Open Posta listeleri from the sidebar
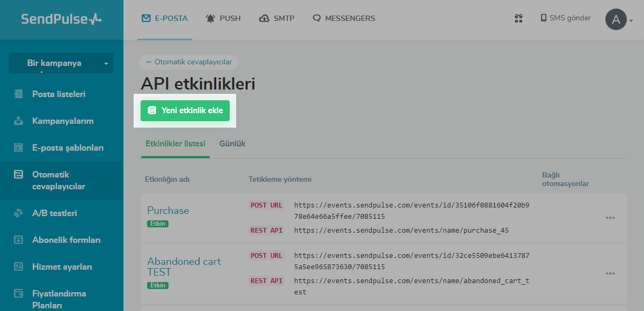The image size is (644, 311). pyautogui.click(x=58, y=94)
